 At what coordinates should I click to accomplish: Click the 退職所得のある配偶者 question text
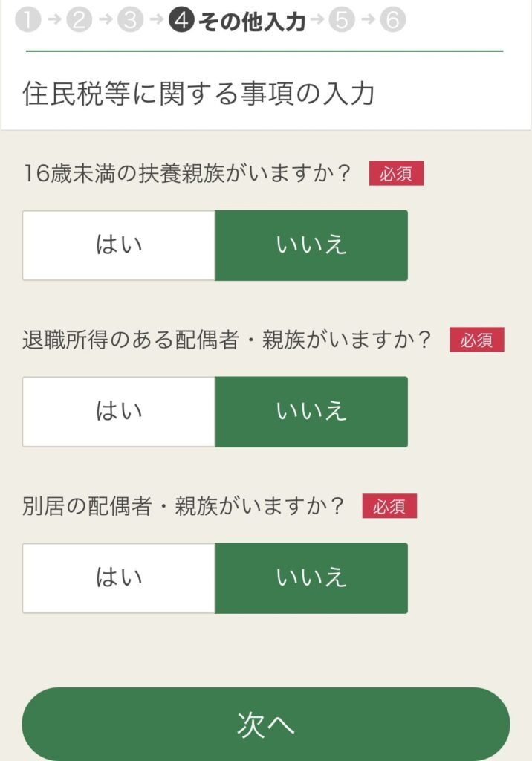coord(228,340)
